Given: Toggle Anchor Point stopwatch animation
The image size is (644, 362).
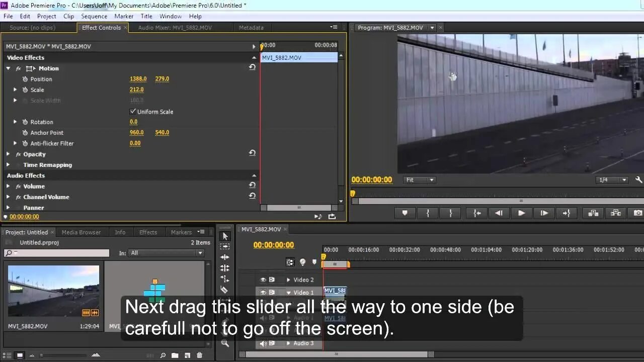Looking at the screenshot, I should [25, 133].
